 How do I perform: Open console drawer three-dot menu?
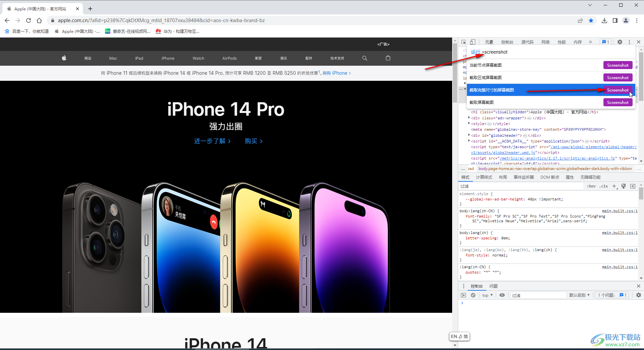pos(464,286)
